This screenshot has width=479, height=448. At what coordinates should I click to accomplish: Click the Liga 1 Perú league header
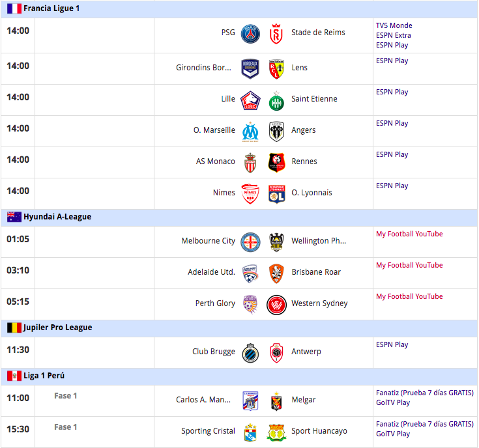point(239,376)
